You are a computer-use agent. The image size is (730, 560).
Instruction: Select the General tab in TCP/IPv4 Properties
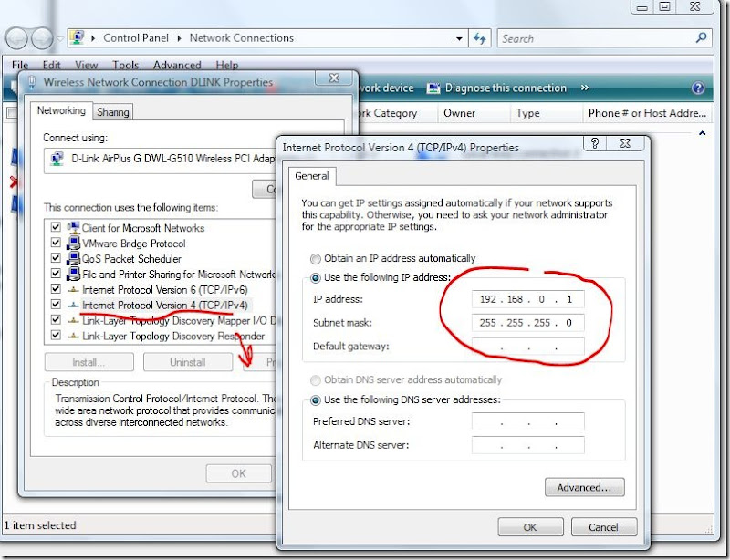(311, 176)
